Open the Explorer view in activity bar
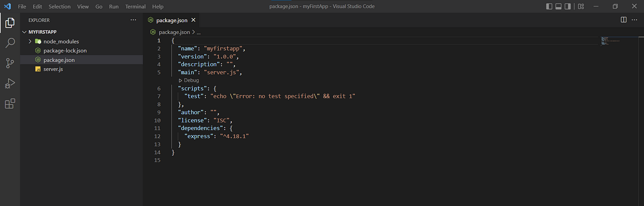Screen dimensions: 644x206 [x=10, y=23]
